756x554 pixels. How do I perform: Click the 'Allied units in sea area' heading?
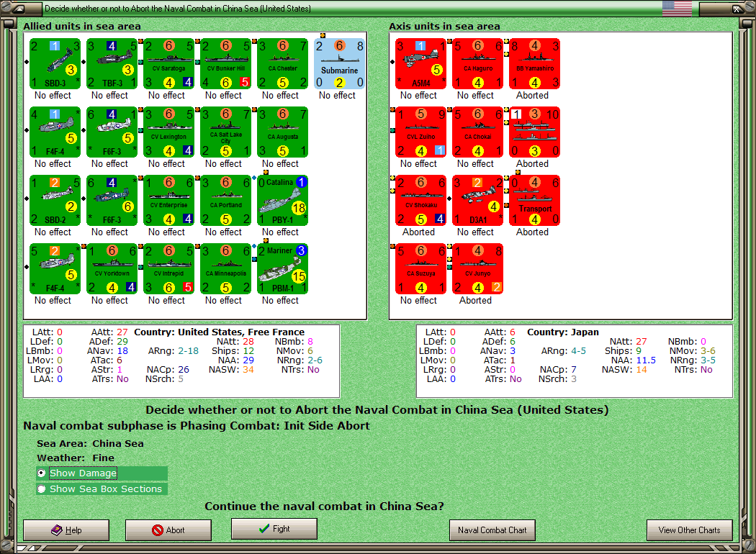(82, 27)
